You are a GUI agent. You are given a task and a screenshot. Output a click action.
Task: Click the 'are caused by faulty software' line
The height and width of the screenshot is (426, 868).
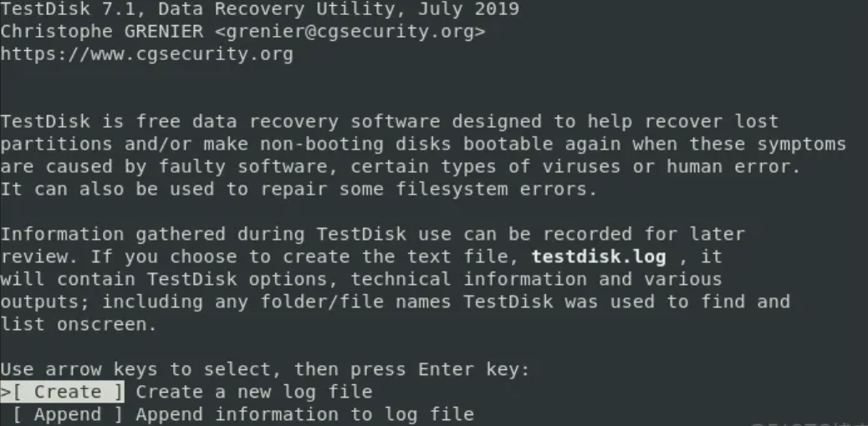point(401,167)
